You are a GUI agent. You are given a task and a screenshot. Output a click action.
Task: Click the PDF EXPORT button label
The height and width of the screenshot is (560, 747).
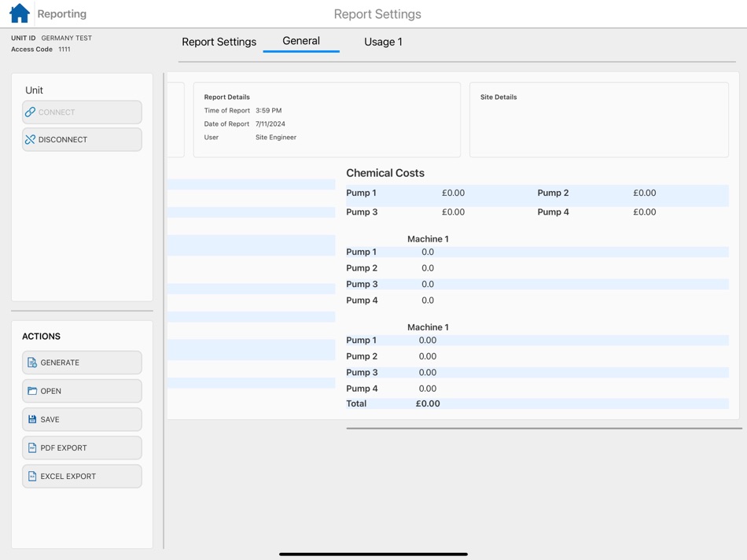64,448
